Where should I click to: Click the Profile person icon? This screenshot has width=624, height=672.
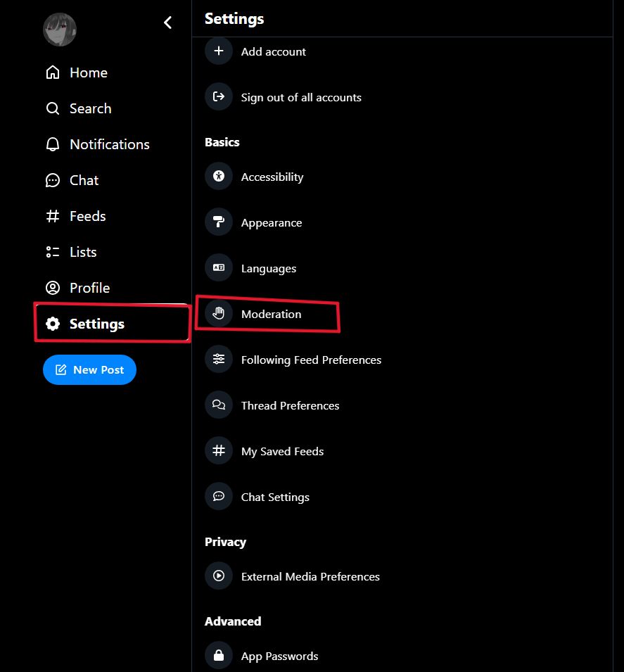52,288
